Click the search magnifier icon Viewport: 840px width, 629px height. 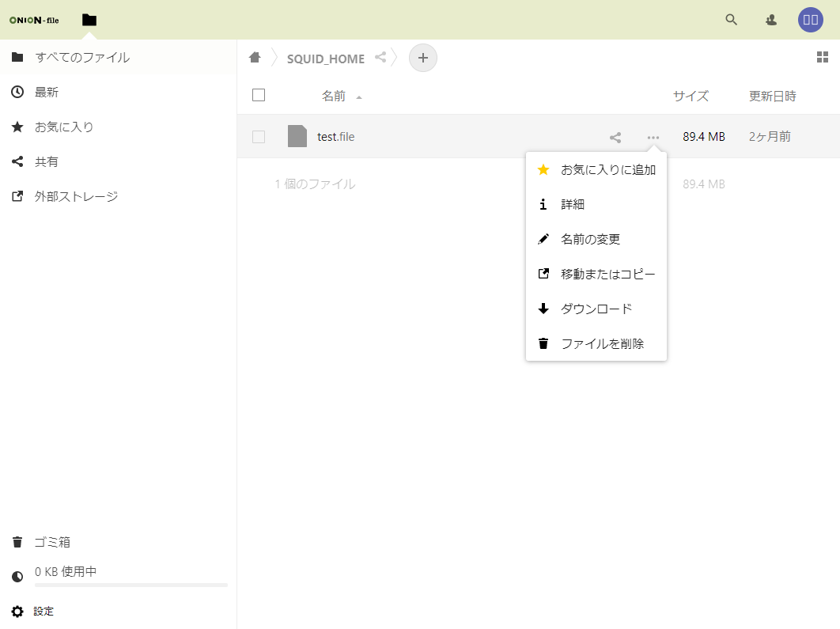tap(731, 20)
